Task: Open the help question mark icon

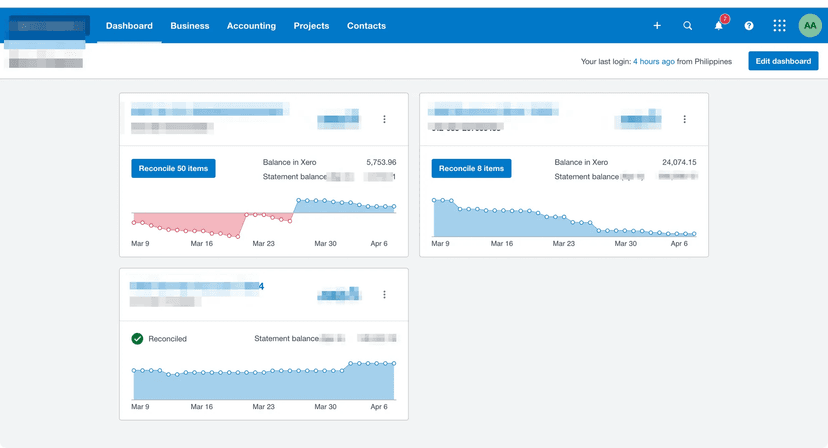Action: point(749,26)
